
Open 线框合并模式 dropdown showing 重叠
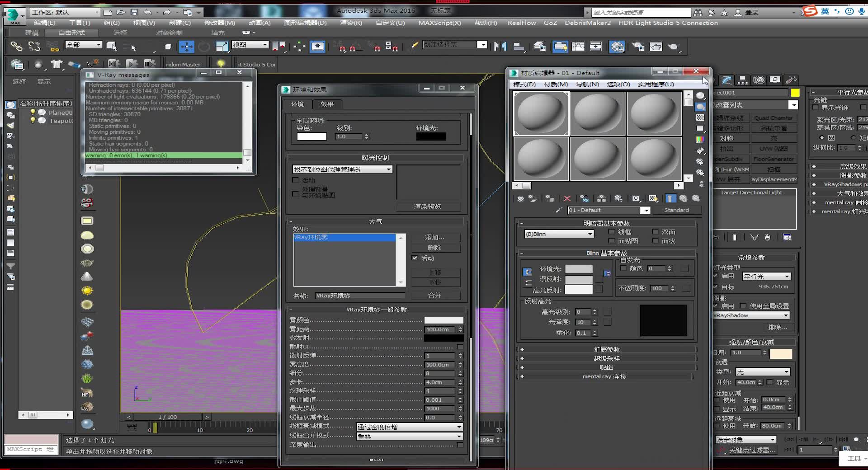(410, 437)
